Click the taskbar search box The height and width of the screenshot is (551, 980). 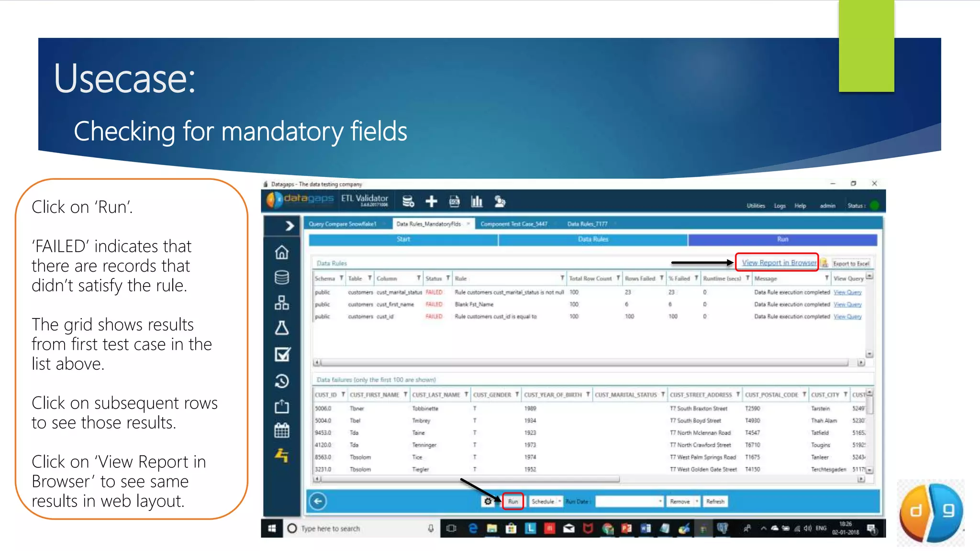click(x=362, y=529)
